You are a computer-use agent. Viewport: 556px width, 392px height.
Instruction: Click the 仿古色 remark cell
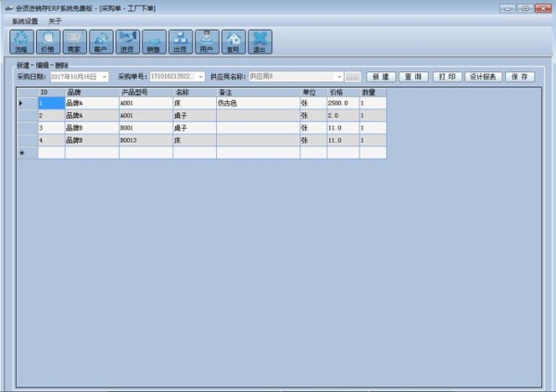tap(259, 103)
